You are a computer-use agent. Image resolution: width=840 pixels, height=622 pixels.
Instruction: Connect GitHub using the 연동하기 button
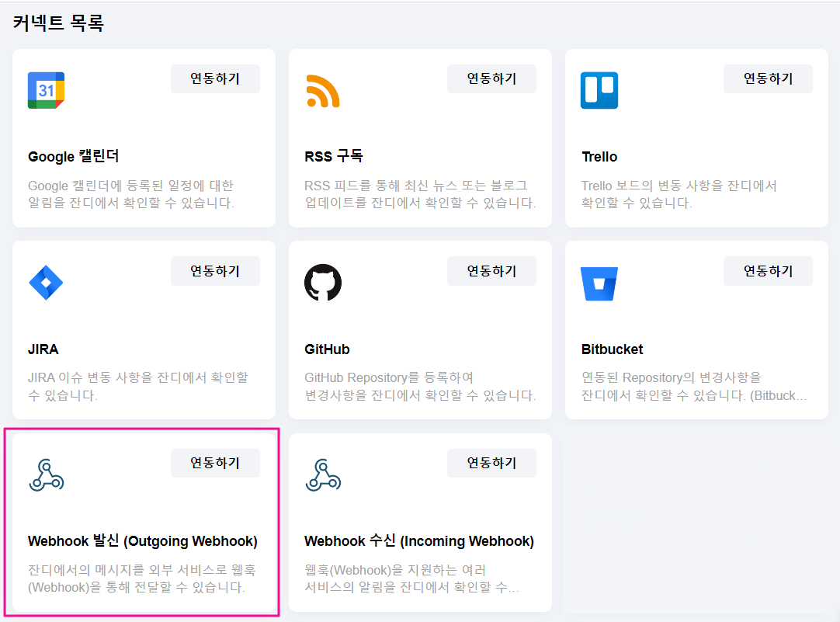491,270
